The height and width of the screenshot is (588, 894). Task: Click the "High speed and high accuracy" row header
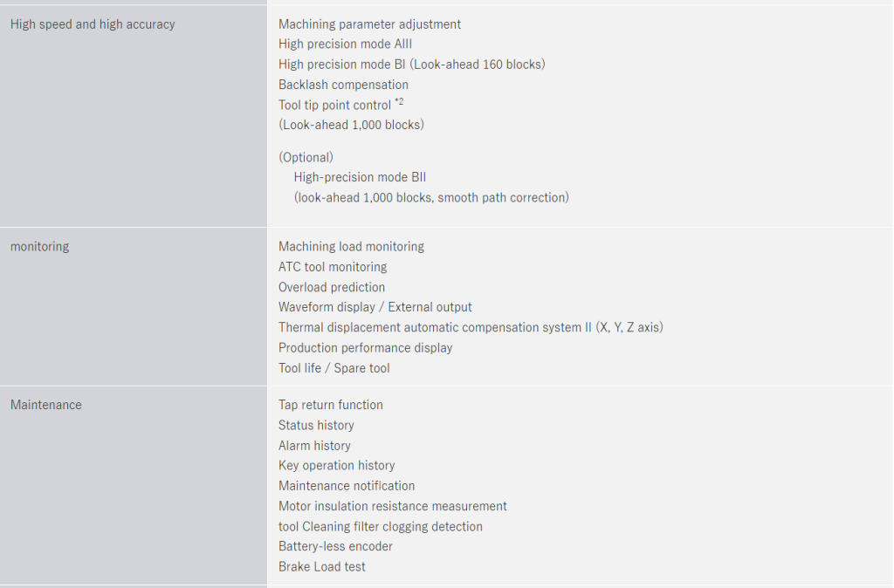click(93, 24)
